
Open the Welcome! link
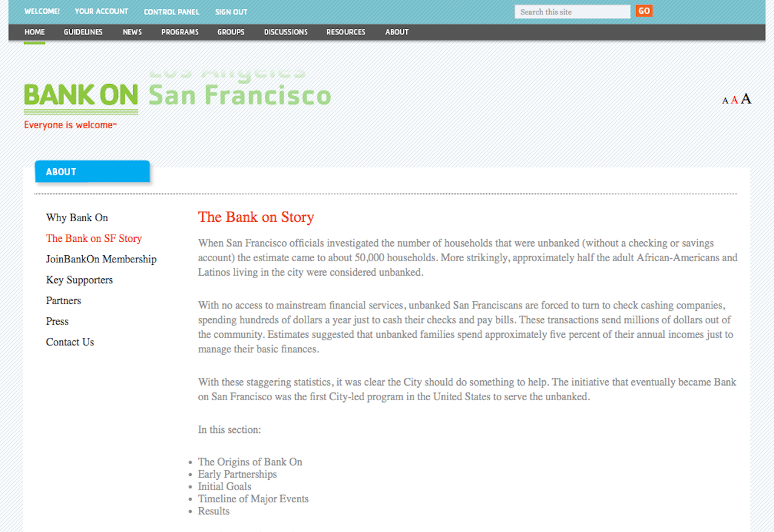click(42, 11)
